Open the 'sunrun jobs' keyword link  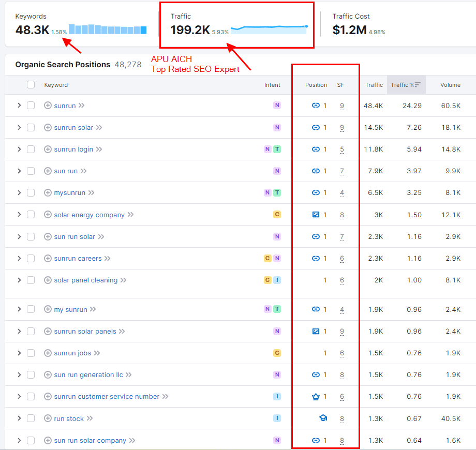pos(72,353)
